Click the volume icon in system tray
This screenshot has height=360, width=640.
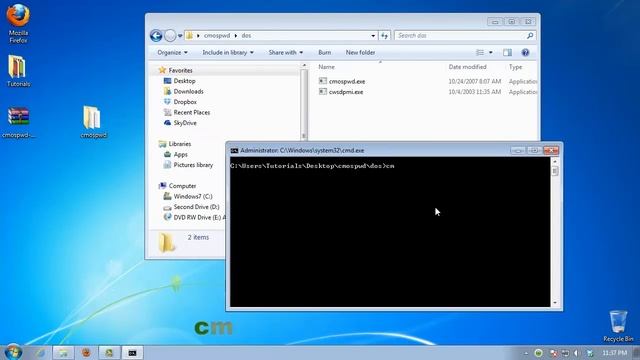pyautogui.click(x=576, y=353)
